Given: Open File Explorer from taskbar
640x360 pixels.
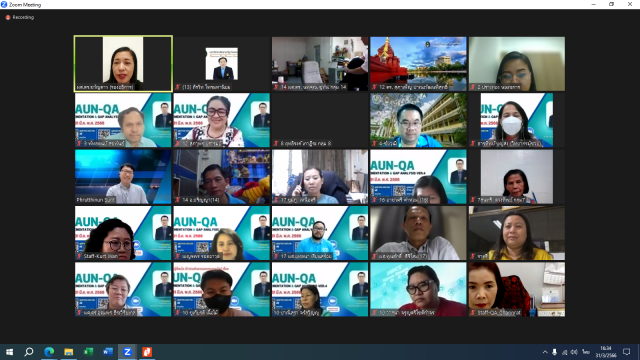Looking at the screenshot, I should (69, 351).
